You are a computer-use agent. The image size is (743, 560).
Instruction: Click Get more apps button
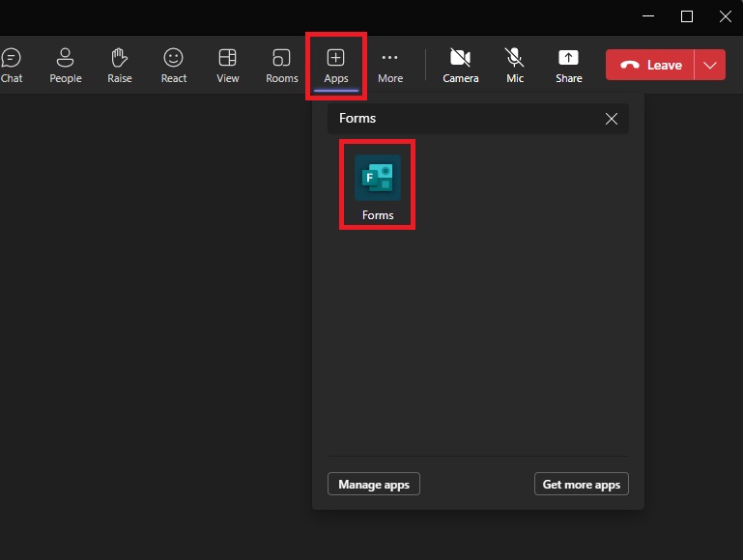point(582,484)
